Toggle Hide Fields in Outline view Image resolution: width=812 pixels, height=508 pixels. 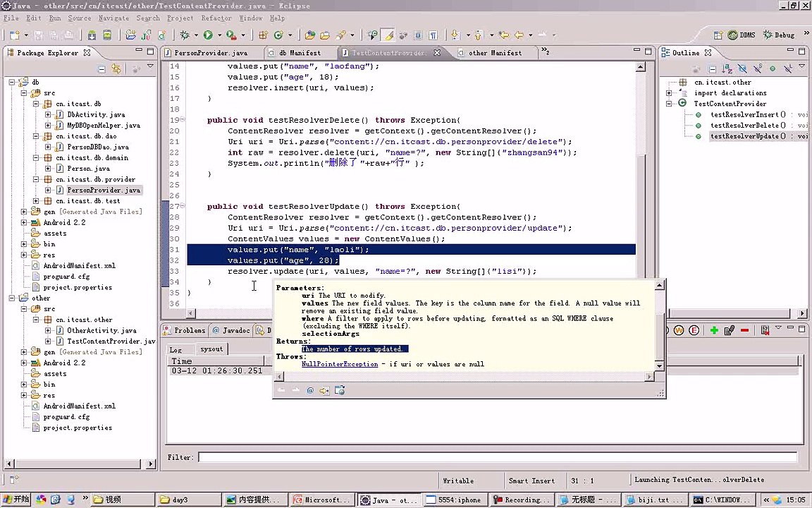pos(742,68)
